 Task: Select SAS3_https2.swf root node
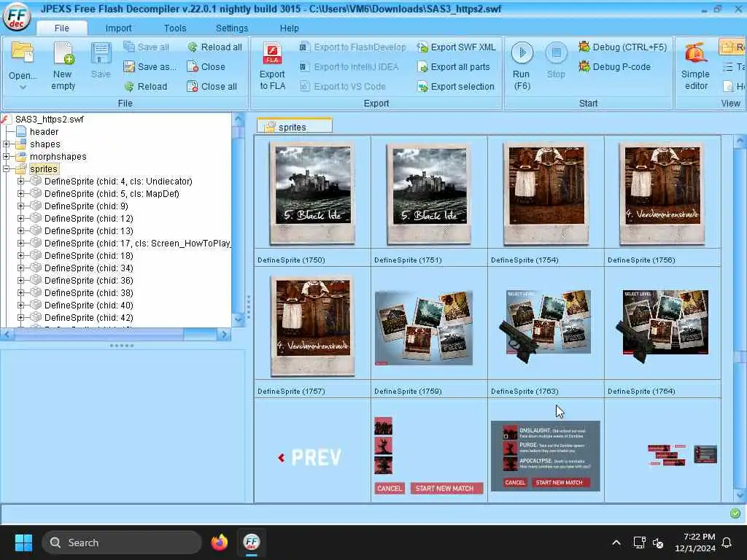[49, 119]
